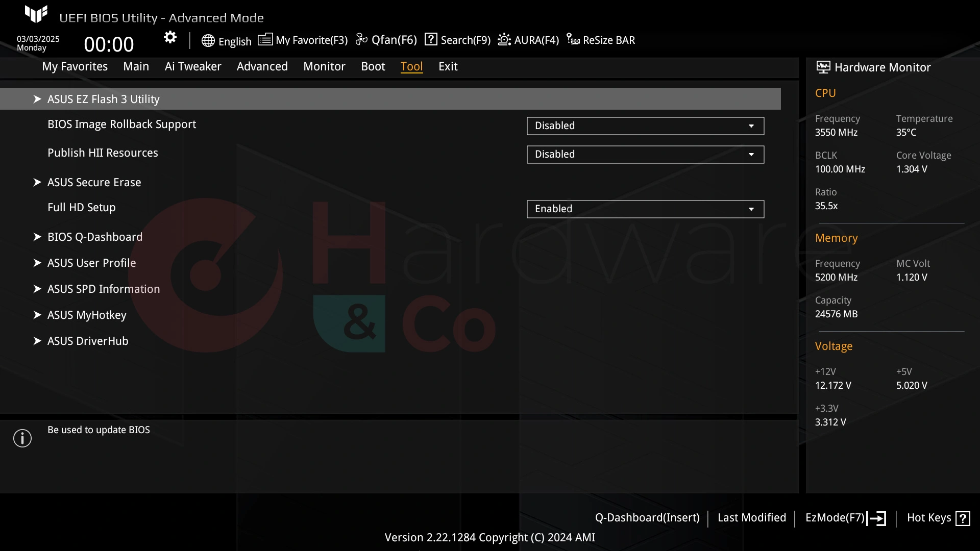Show Hot Keys help

pos(938,518)
